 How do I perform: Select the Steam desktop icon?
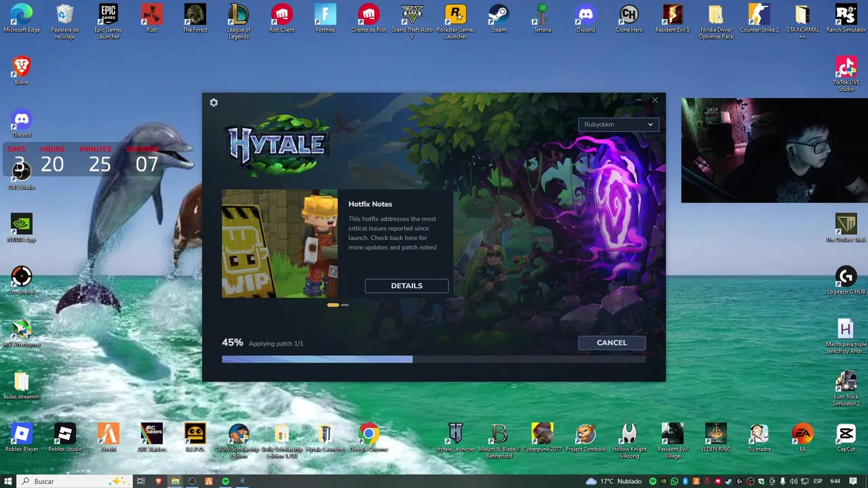[499, 18]
